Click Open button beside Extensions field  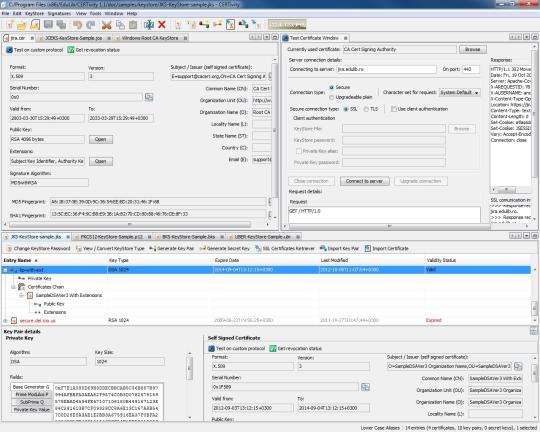click(x=101, y=162)
